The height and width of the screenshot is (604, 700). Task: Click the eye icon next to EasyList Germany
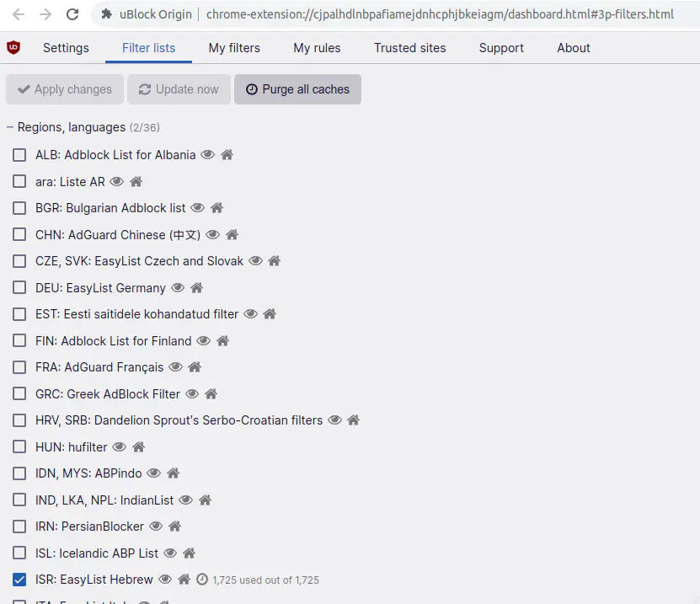pyautogui.click(x=178, y=288)
